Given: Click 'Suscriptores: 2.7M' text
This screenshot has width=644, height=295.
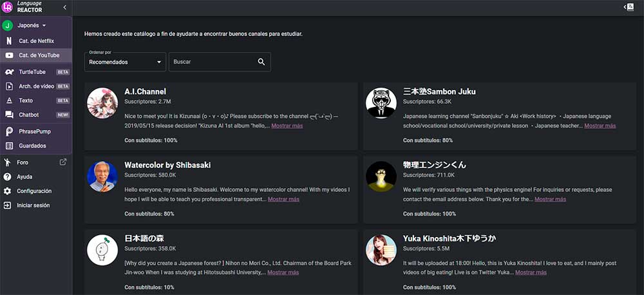Looking at the screenshot, I should 147,102.
